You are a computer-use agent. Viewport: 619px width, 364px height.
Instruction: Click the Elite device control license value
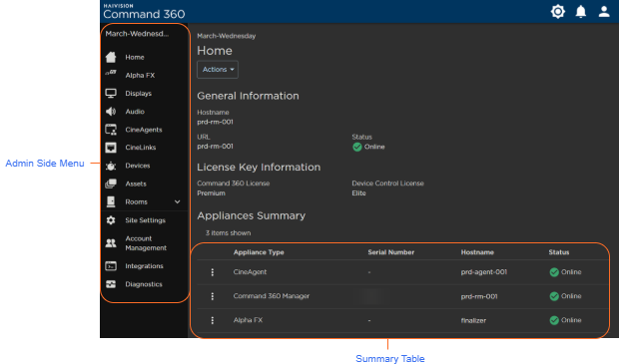click(x=358, y=193)
